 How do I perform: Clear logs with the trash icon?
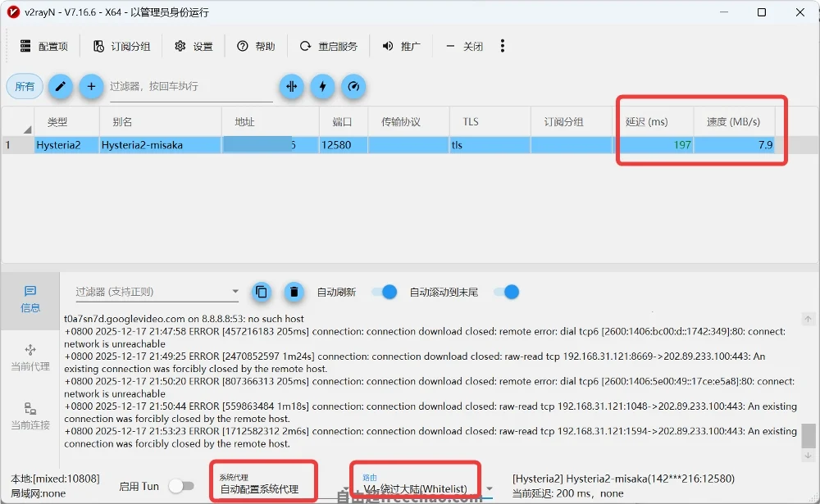click(x=294, y=292)
